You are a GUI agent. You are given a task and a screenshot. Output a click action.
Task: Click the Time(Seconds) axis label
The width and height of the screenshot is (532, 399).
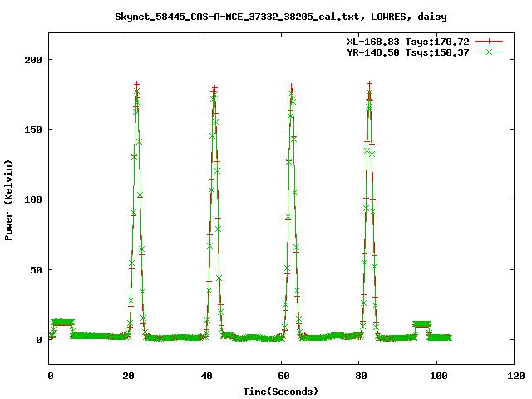(281, 392)
